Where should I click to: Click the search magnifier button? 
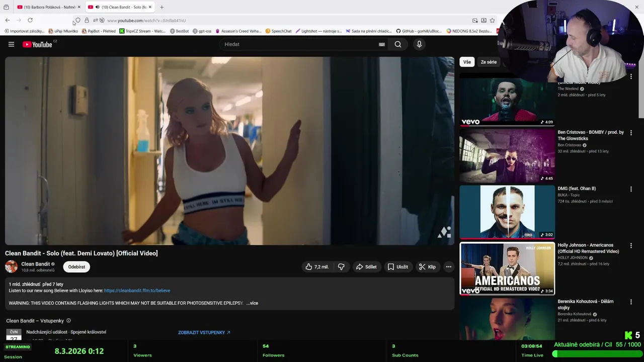coord(398,44)
